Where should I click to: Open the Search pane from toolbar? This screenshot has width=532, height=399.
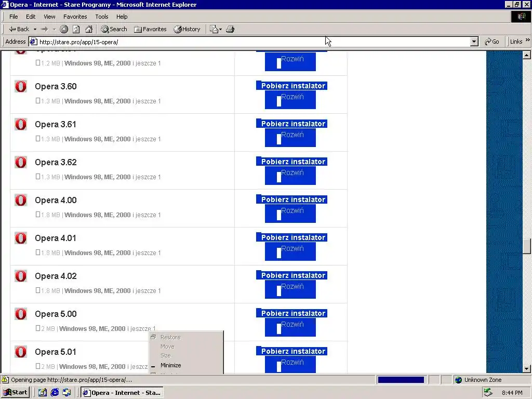114,29
